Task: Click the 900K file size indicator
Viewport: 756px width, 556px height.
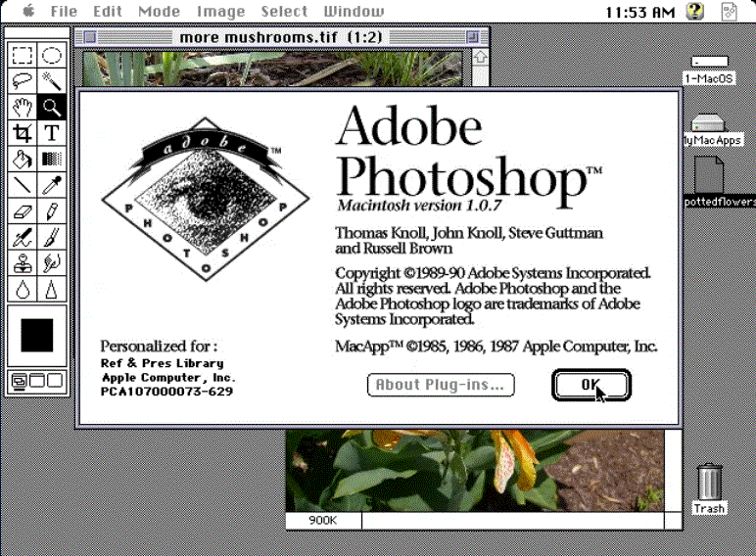Action: coord(323,521)
